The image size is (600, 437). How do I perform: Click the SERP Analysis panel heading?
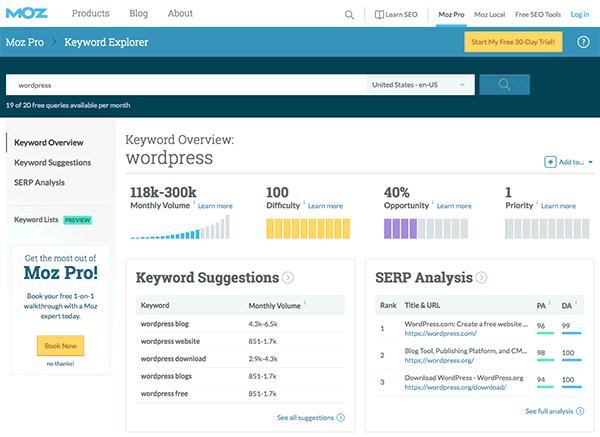(424, 277)
